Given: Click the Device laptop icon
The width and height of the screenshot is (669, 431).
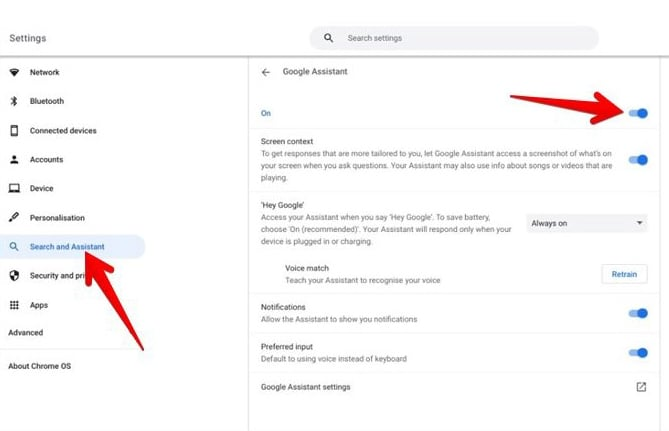Looking at the screenshot, I should [14, 188].
